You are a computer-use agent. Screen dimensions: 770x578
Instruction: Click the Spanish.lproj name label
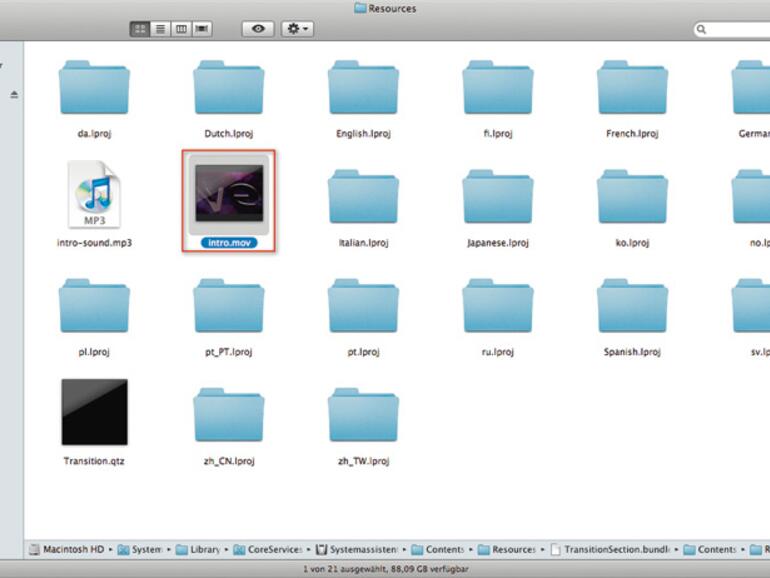point(632,352)
